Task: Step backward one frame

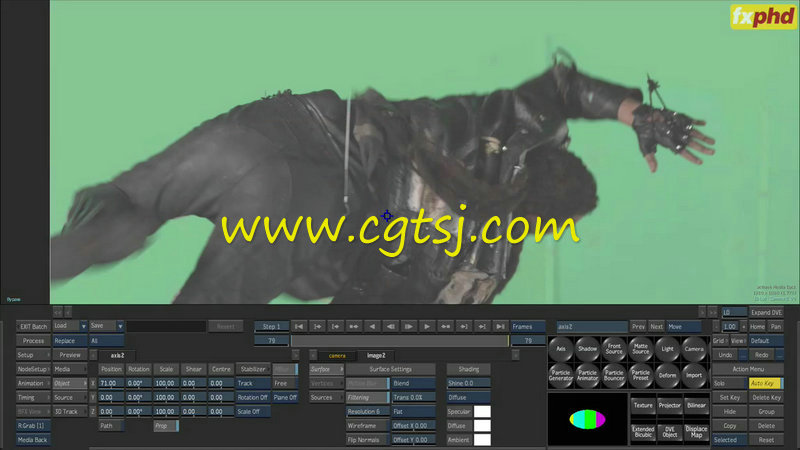Action: click(390, 327)
